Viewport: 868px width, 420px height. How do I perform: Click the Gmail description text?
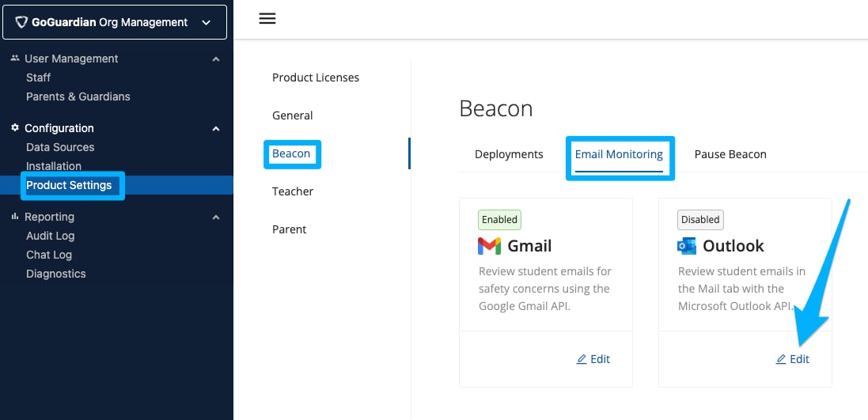[544, 289]
